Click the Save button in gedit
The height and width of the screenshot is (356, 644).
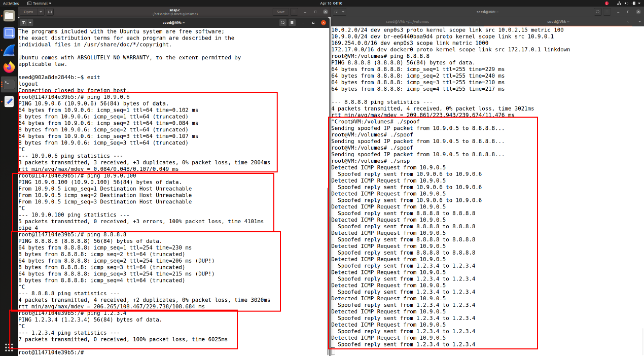coord(280,12)
